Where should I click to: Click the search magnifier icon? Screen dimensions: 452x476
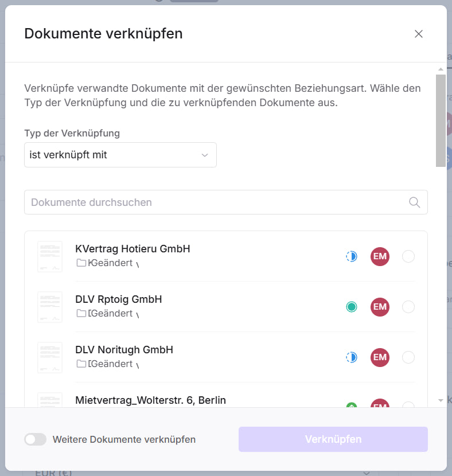point(414,202)
